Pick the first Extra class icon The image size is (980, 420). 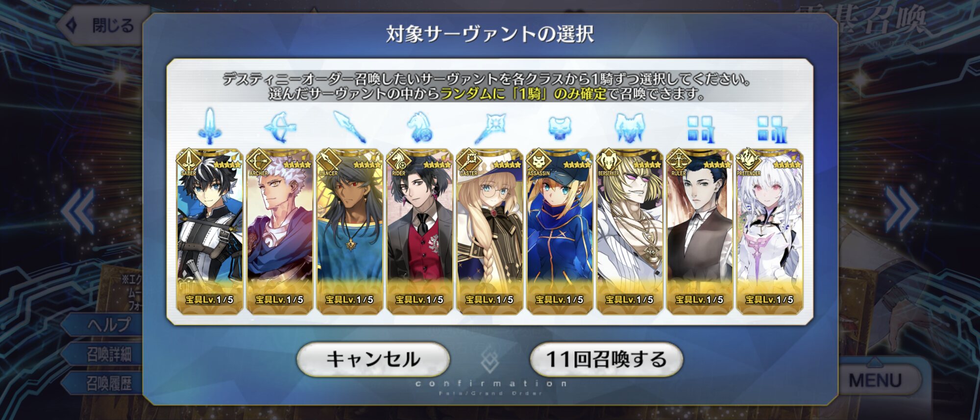point(700,128)
